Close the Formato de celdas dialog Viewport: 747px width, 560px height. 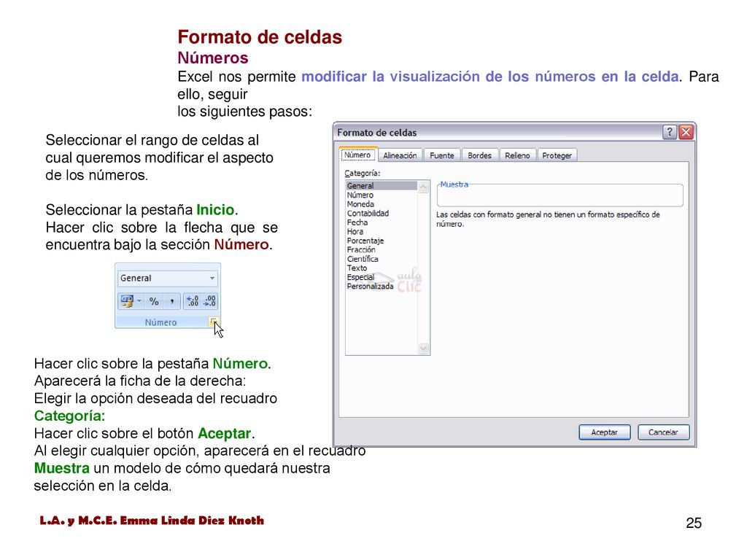tap(686, 132)
